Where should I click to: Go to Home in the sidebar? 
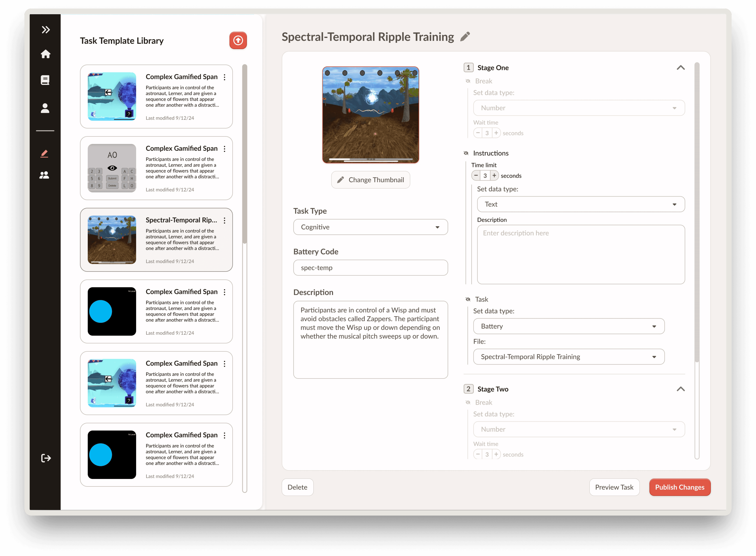click(45, 54)
